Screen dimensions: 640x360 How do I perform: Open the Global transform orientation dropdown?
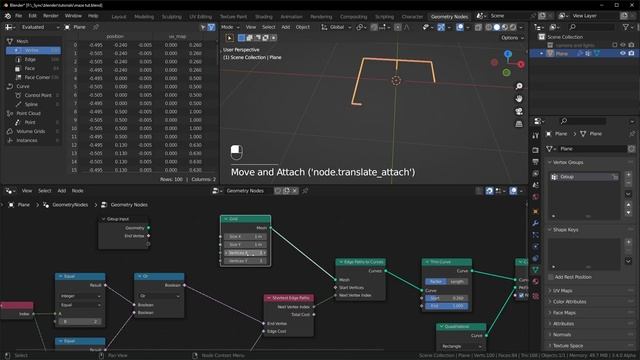[x=336, y=27]
